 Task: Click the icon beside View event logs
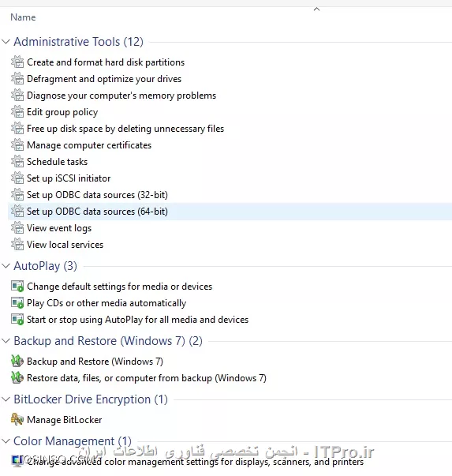(x=17, y=228)
